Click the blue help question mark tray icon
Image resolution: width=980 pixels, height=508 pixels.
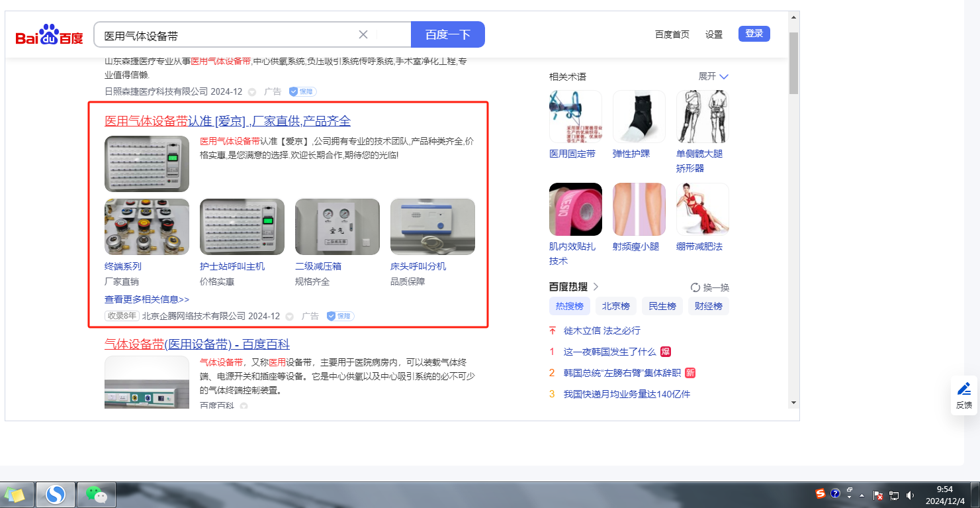click(x=835, y=493)
